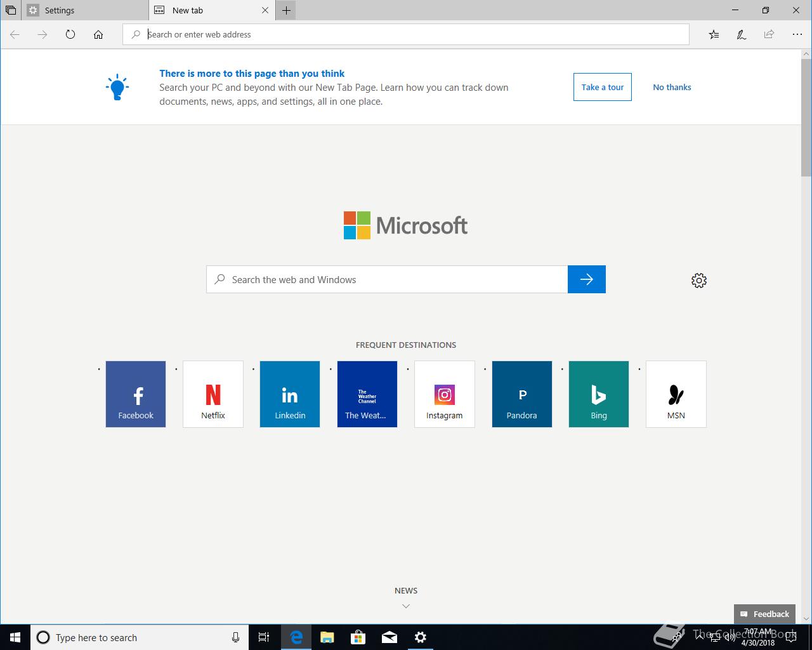Submit search with the blue arrow button
The height and width of the screenshot is (650, 812).
coord(587,279)
